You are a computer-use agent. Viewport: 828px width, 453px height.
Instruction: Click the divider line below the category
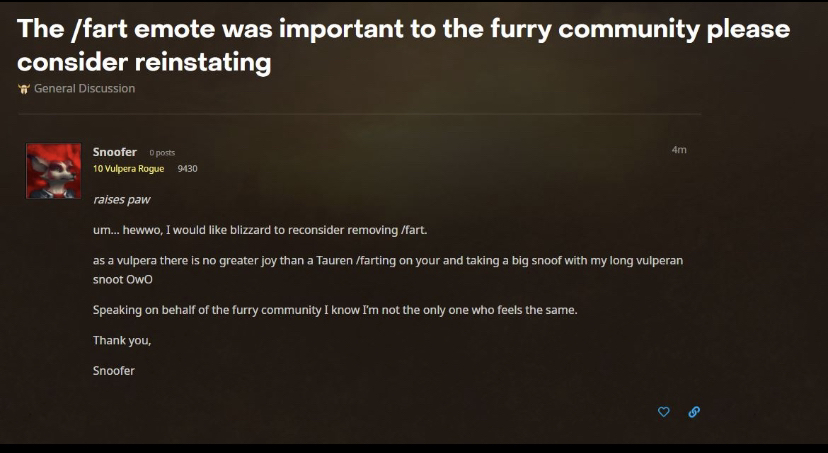pos(360,114)
